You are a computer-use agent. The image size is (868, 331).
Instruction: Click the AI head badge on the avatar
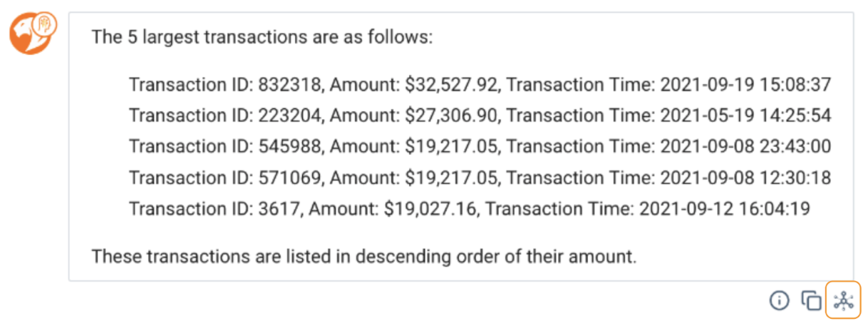pos(46,24)
